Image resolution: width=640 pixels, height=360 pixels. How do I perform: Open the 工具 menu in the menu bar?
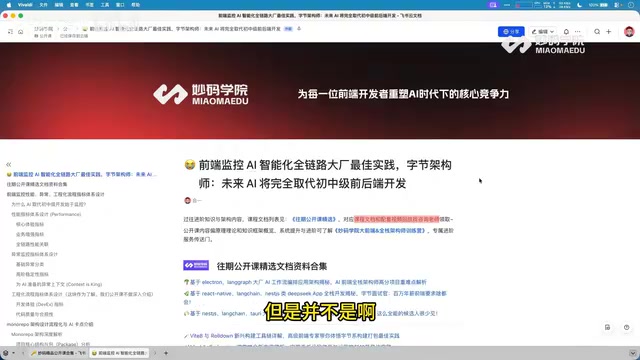[x=105, y=5]
